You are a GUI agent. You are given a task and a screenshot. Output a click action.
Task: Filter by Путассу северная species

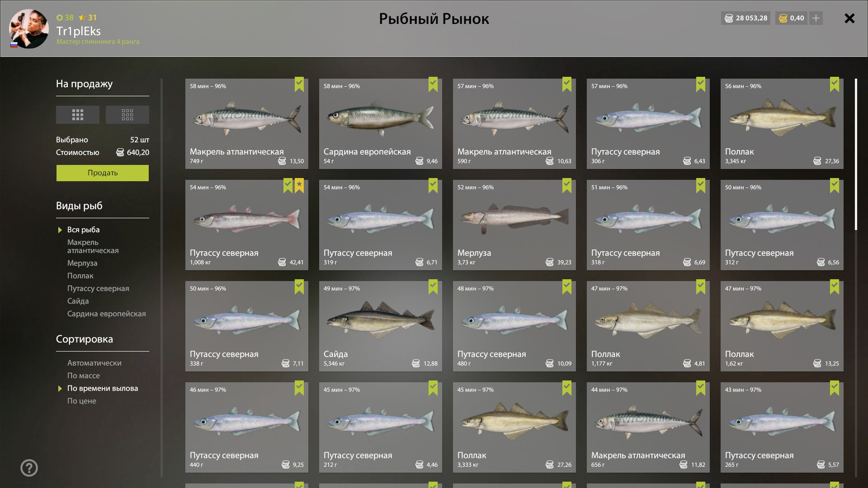click(98, 288)
